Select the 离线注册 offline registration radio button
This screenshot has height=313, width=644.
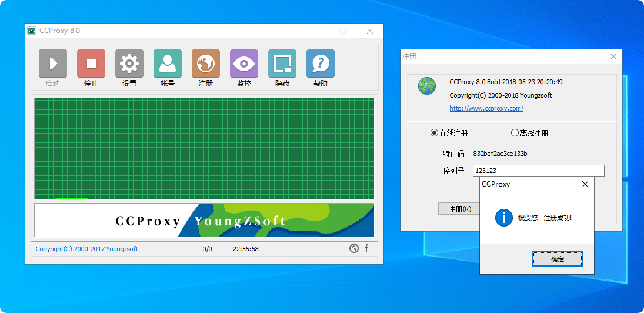[515, 133]
